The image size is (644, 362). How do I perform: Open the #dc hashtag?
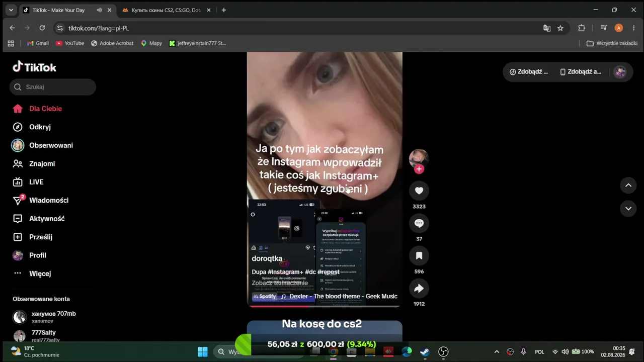coord(310,272)
